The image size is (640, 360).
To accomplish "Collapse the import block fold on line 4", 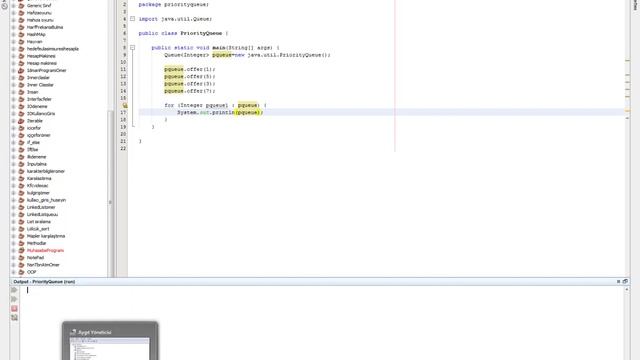I will coord(132,19).
